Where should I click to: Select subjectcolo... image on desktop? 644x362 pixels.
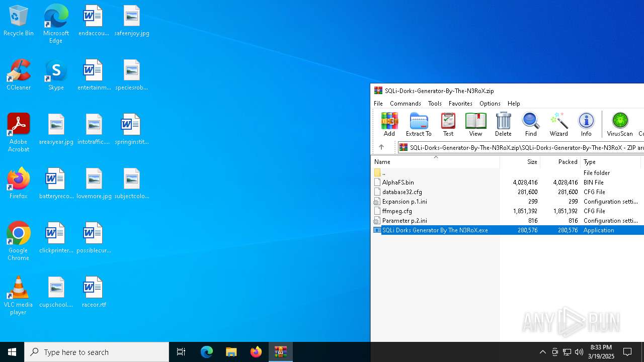point(132,184)
